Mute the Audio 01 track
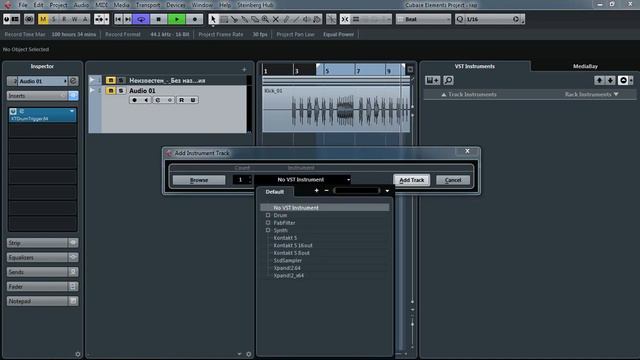The image size is (640, 360). 111,91
